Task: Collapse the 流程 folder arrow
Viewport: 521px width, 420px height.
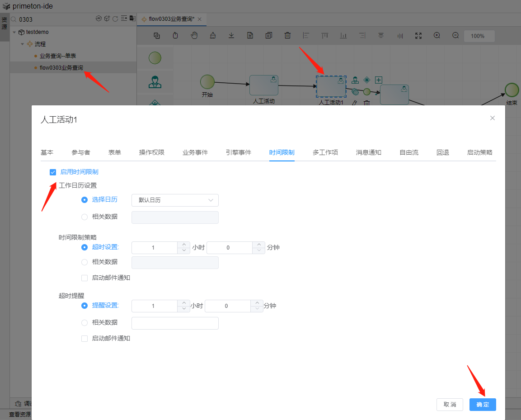Action: (x=22, y=44)
